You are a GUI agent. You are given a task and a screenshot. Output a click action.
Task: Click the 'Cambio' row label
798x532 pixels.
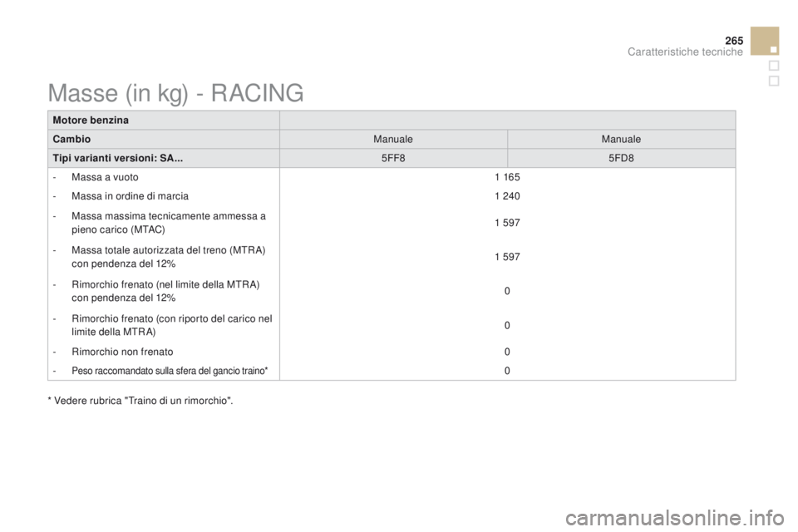pos(71,139)
